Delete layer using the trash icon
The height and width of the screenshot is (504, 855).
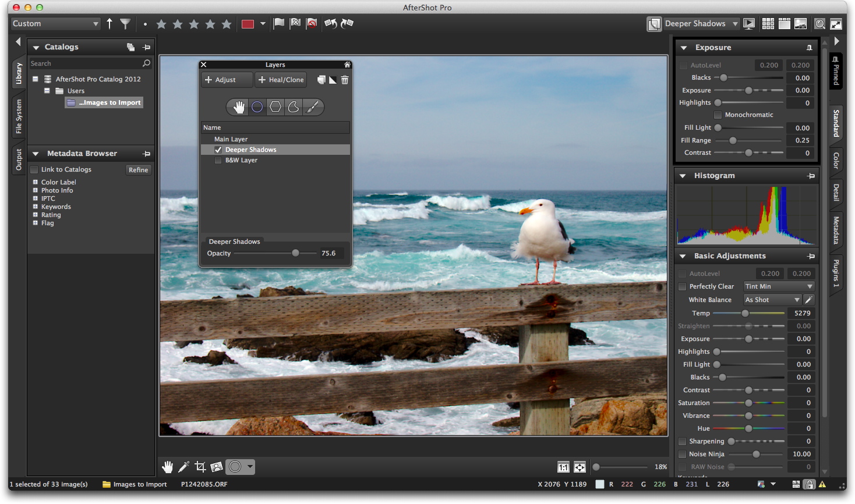[x=345, y=80]
